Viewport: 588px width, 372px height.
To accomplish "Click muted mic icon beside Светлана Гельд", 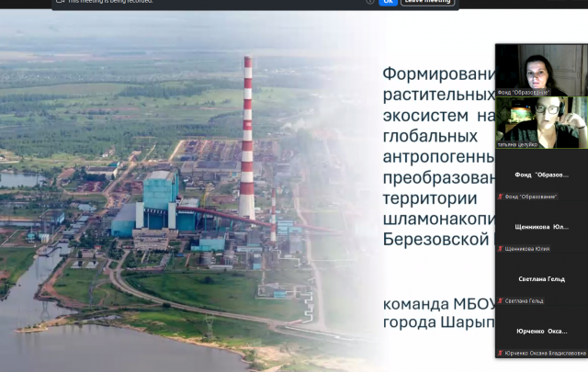I will tap(500, 301).
